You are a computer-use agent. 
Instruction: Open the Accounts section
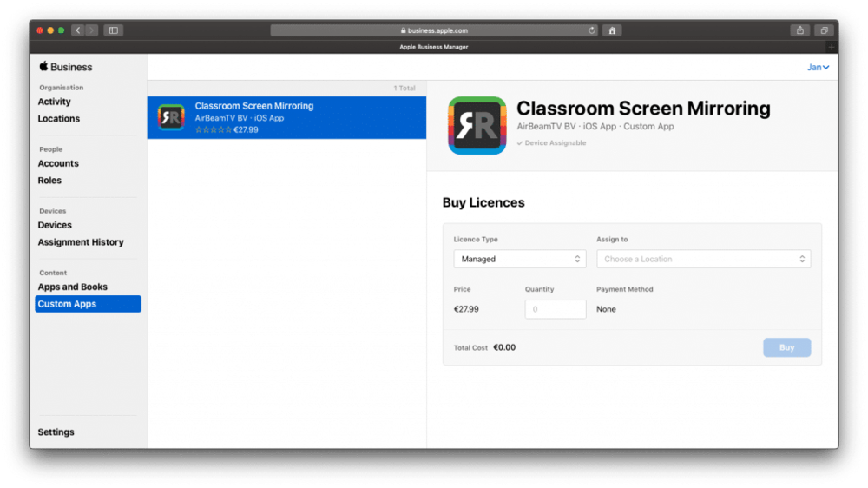click(x=58, y=163)
